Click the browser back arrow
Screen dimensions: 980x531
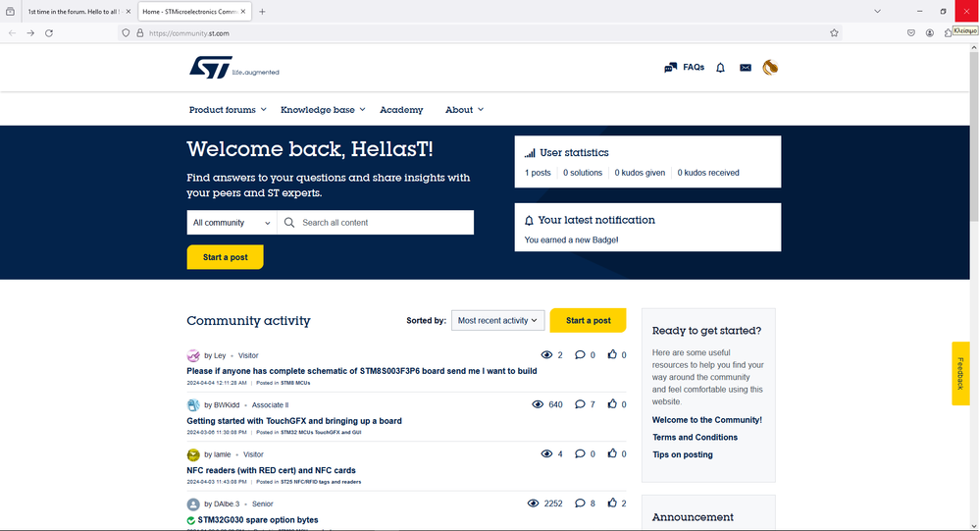pyautogui.click(x=12, y=33)
